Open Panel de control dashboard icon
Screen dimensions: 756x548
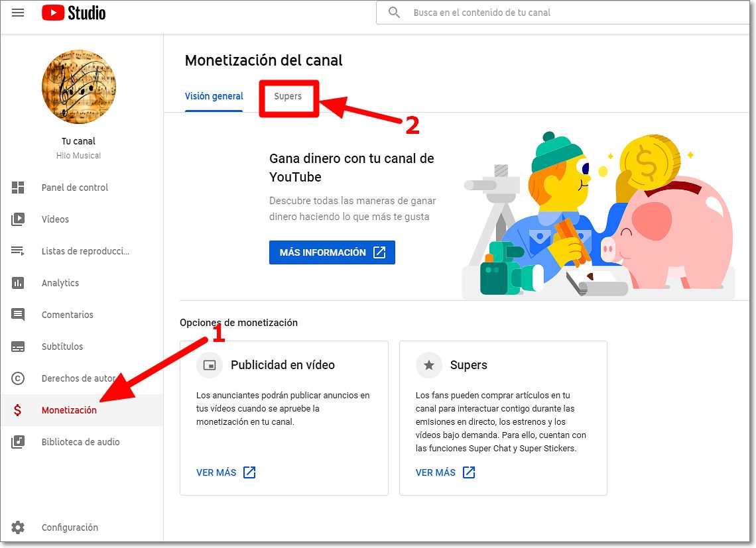click(18, 188)
